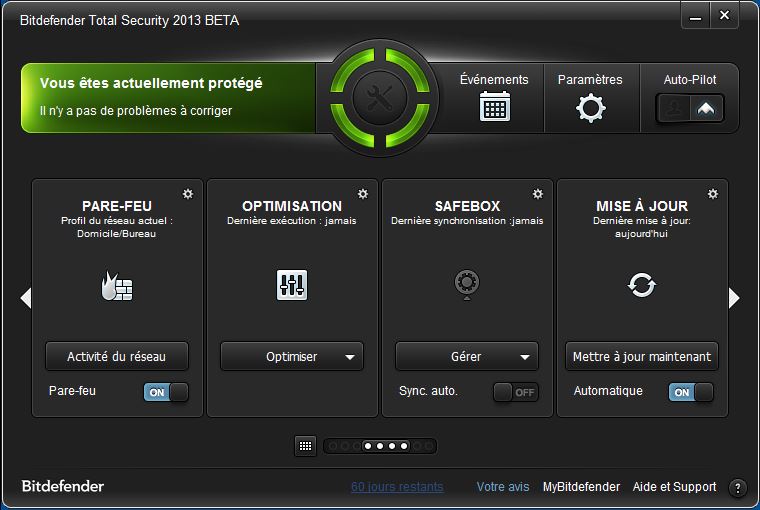760x510 pixels.
Task: Open Mise à jour module settings gear
Action: [712, 194]
